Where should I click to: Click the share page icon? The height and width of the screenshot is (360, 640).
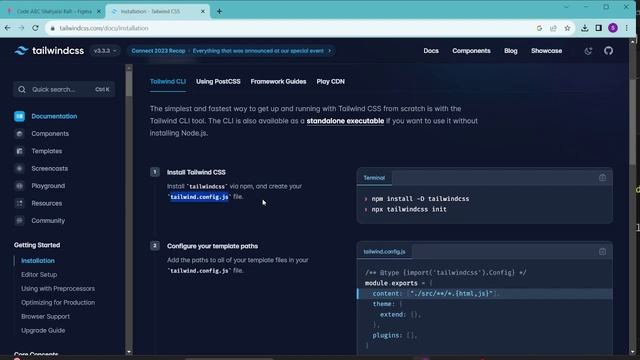(553, 28)
